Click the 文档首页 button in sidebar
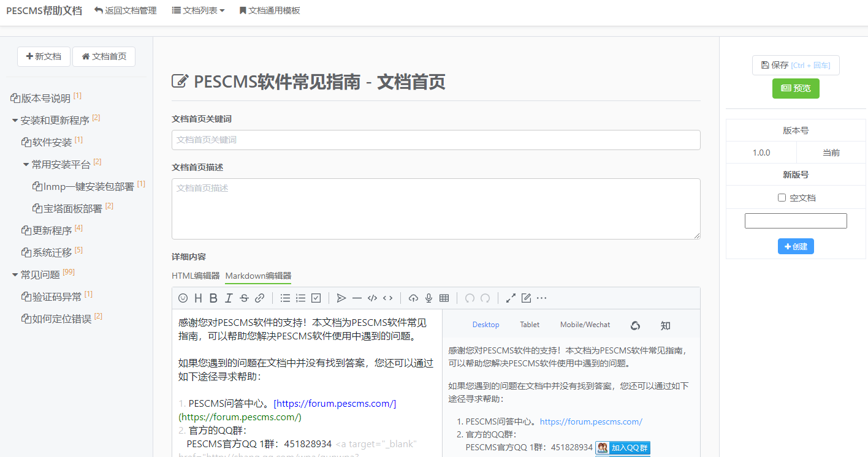868x457 pixels. coord(104,56)
